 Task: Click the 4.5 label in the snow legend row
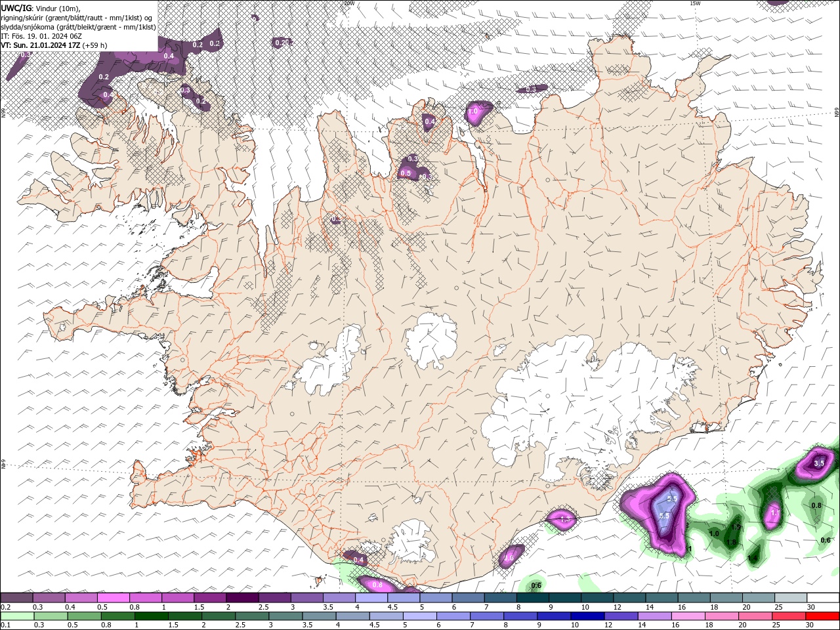(392, 607)
